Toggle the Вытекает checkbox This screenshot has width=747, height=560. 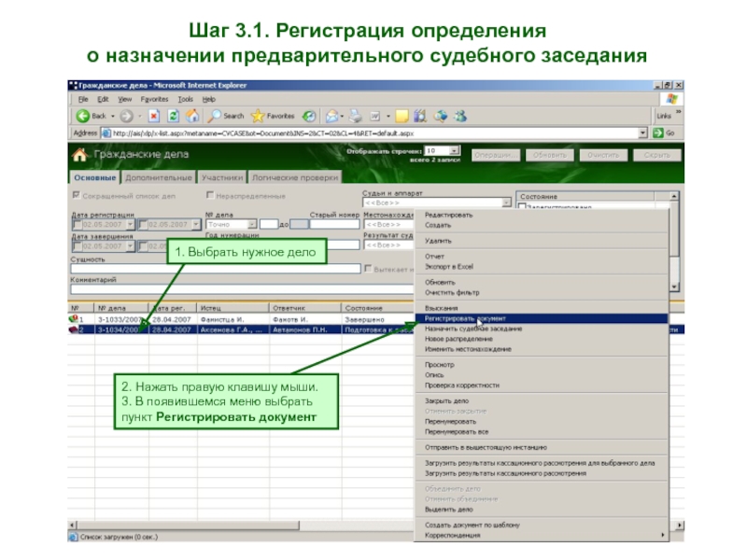[x=368, y=269]
